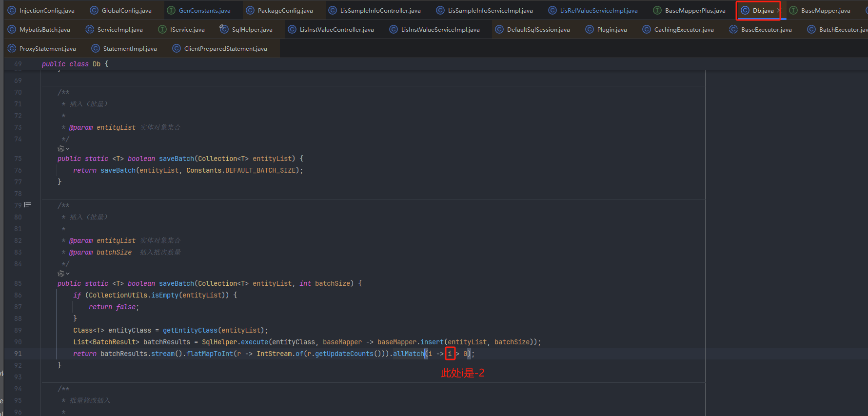Screen dimensions: 868x416
Task: Click the author inlay icon above line 75
Action: (x=61, y=149)
